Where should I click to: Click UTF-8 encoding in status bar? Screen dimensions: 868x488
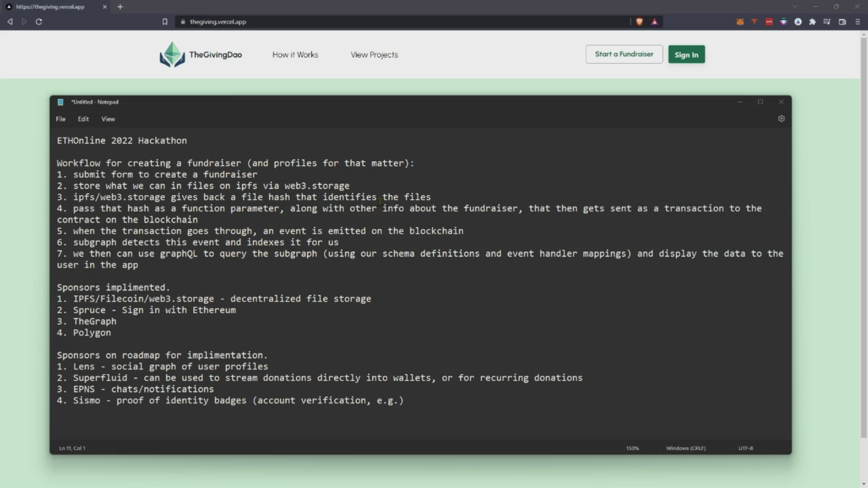(746, 448)
